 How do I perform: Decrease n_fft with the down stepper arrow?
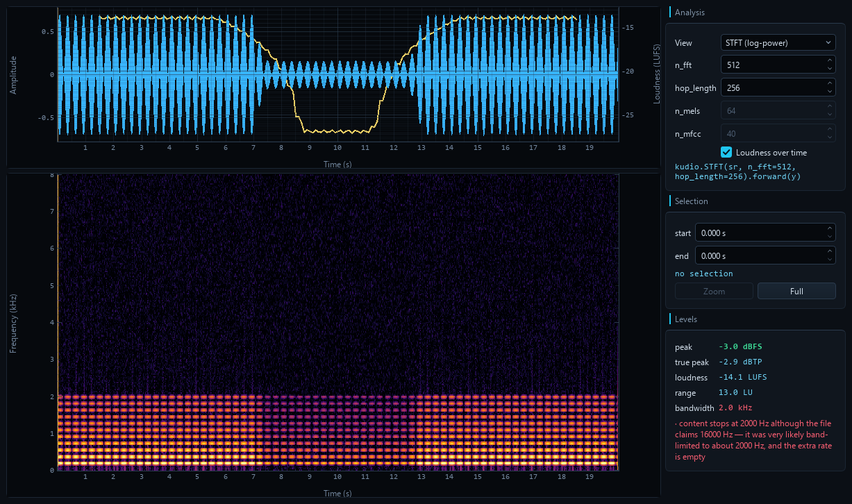[x=830, y=69]
